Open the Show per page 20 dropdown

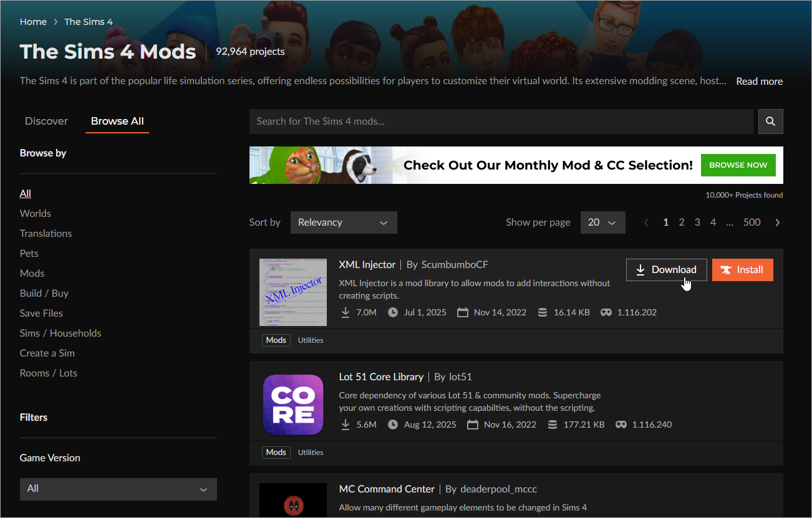point(602,223)
